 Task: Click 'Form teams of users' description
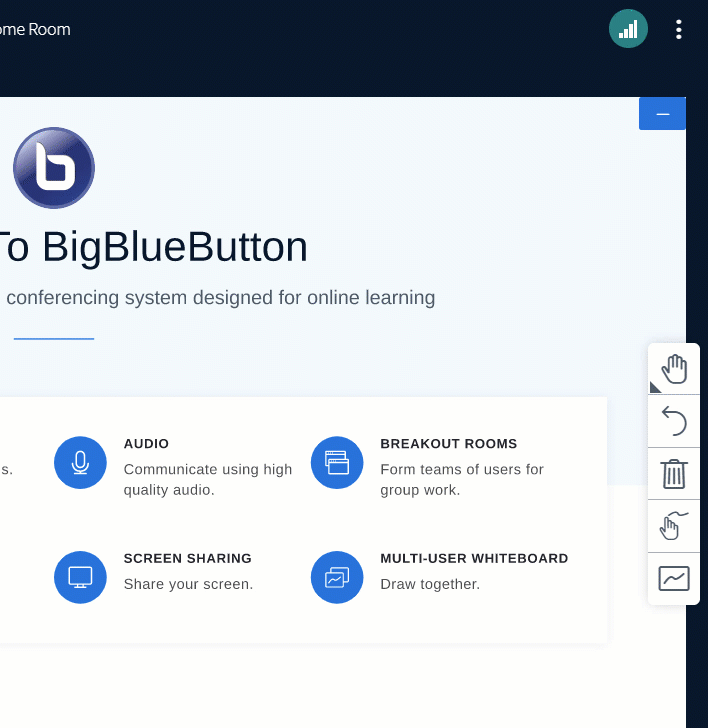pos(462,480)
